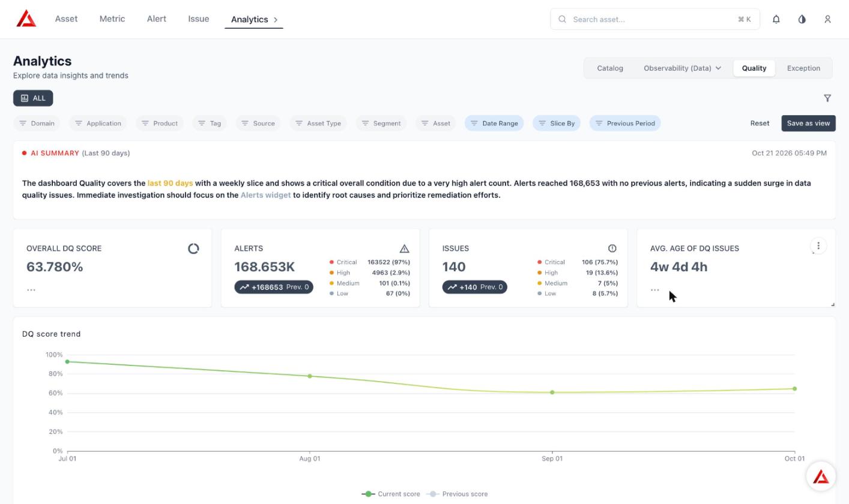Open the Asset Type filter

click(x=318, y=123)
